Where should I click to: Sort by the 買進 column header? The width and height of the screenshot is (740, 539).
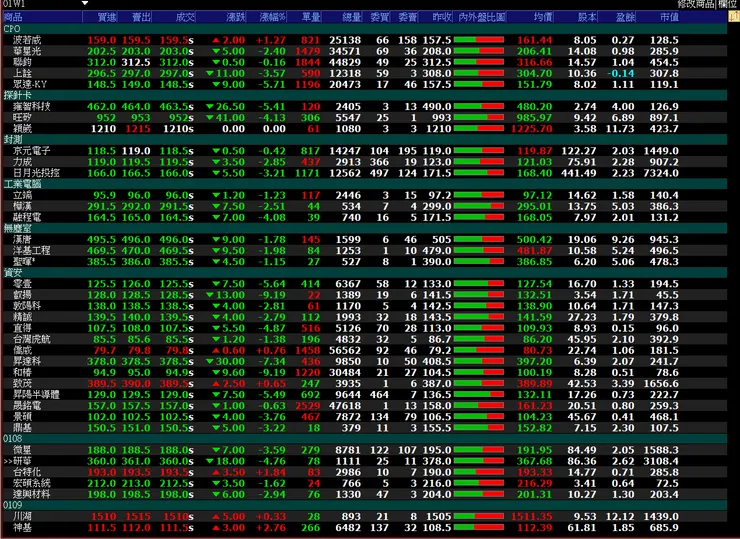coord(106,17)
